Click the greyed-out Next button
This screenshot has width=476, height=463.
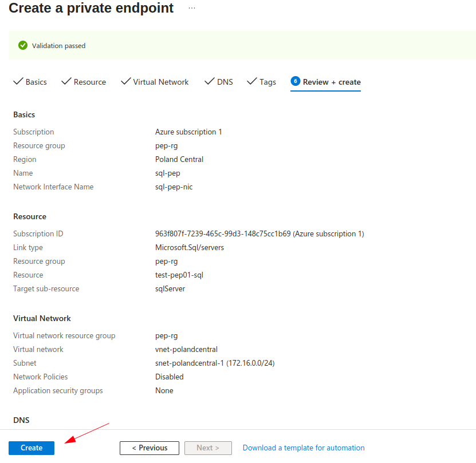point(208,448)
